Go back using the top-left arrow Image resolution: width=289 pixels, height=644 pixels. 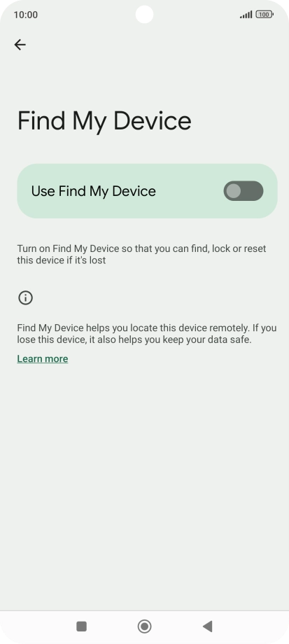point(20,44)
